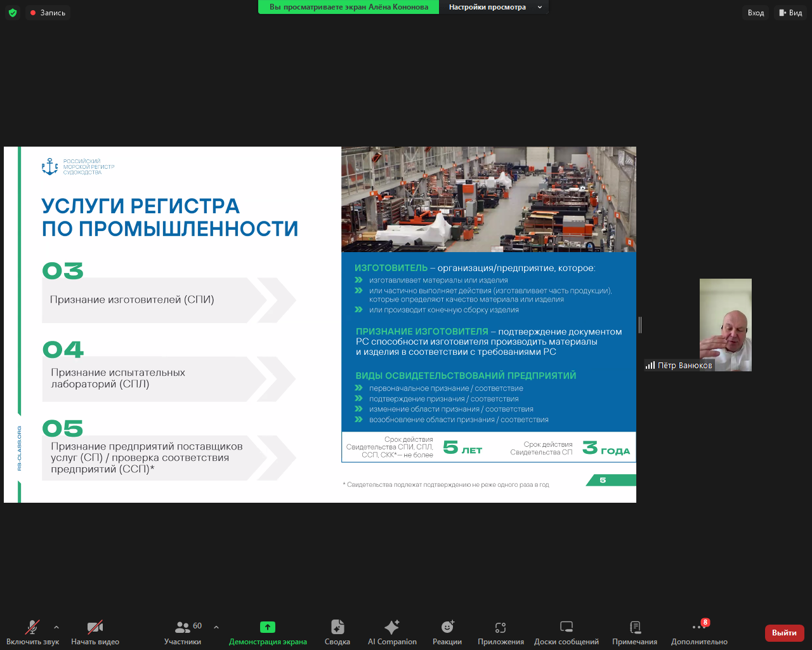Click the Вход (Sign in) button
Viewport: 812px width, 650px height.
point(755,12)
